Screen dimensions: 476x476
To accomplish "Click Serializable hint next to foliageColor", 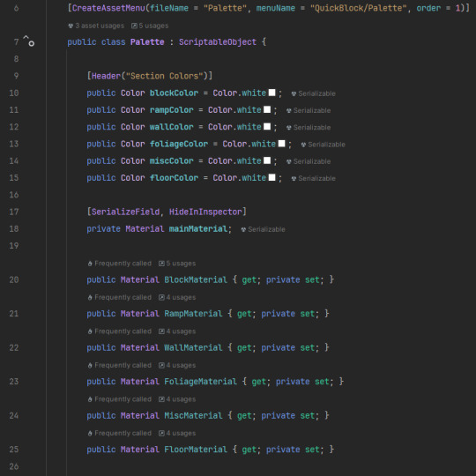I will coord(324,145).
